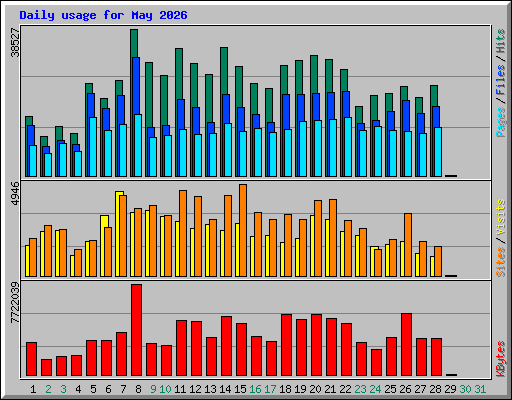
Task: Click day 10 on the x-axis
Action: coord(165,389)
